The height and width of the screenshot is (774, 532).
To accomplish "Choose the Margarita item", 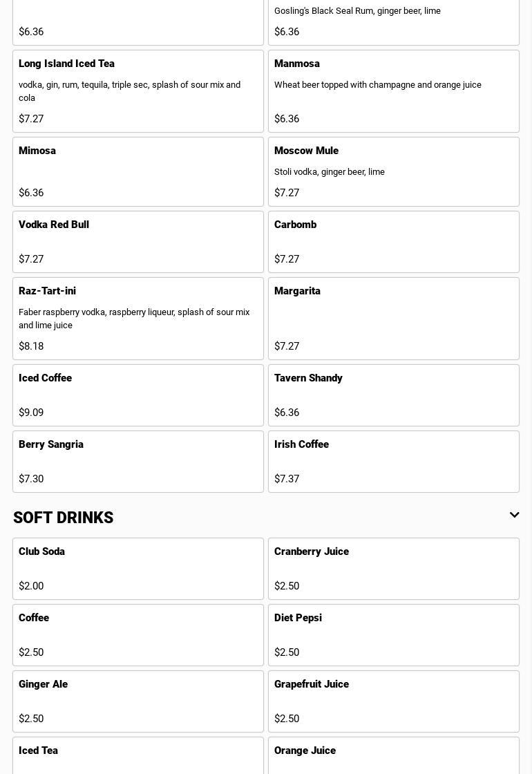I will (394, 319).
